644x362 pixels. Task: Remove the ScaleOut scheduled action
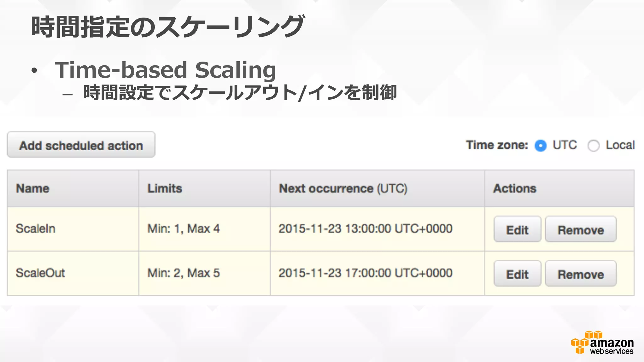click(x=580, y=274)
